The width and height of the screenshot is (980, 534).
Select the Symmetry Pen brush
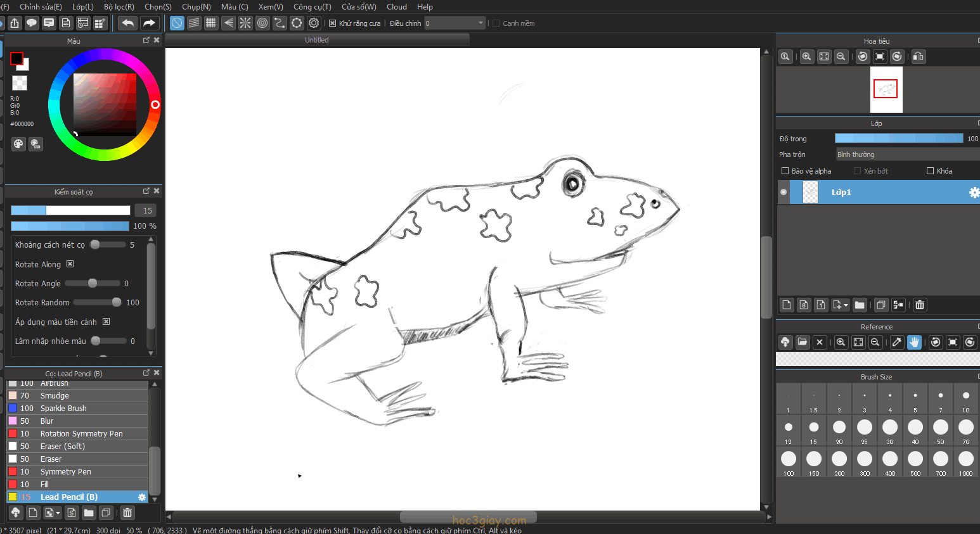click(x=66, y=472)
